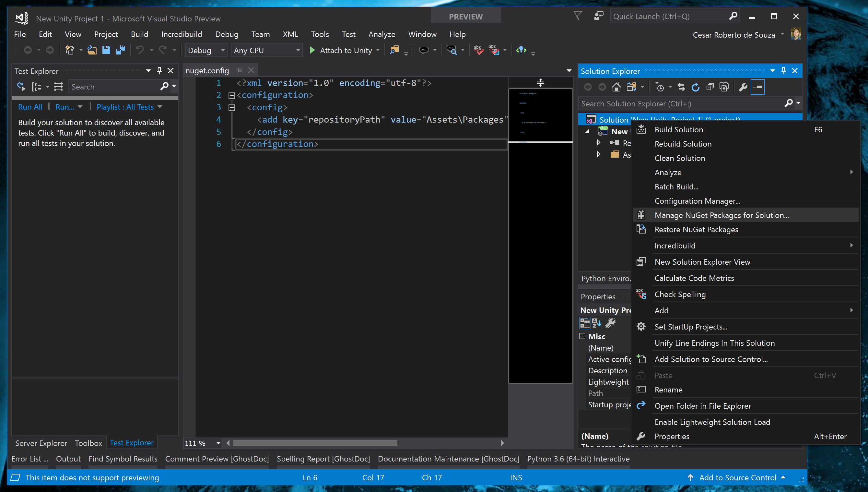The height and width of the screenshot is (492, 868).
Task: Click the Save All icon
Action: pyautogui.click(x=121, y=50)
